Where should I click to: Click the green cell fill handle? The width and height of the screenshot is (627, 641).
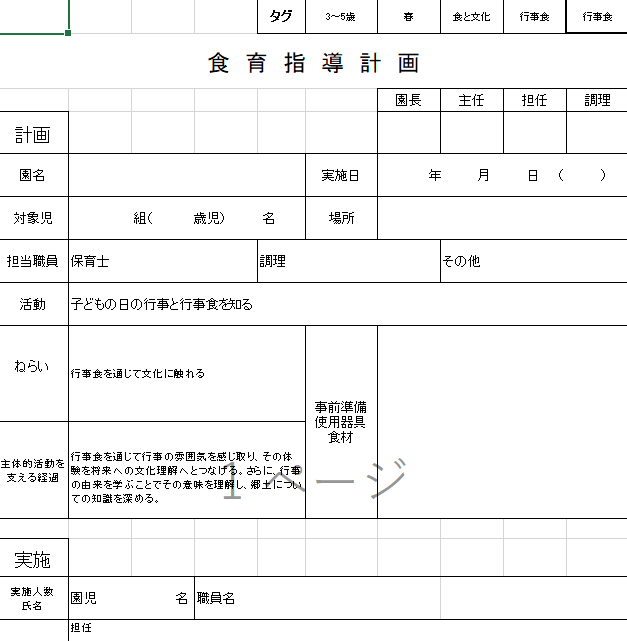68,33
